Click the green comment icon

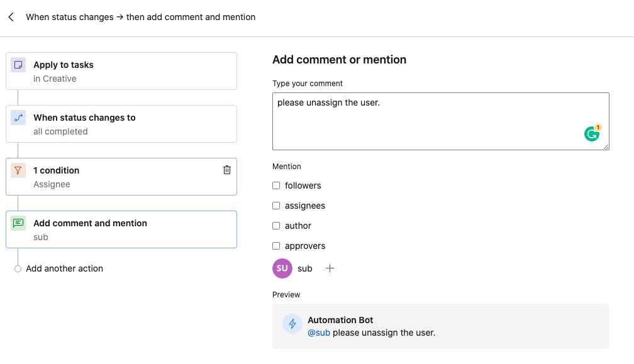tap(18, 223)
